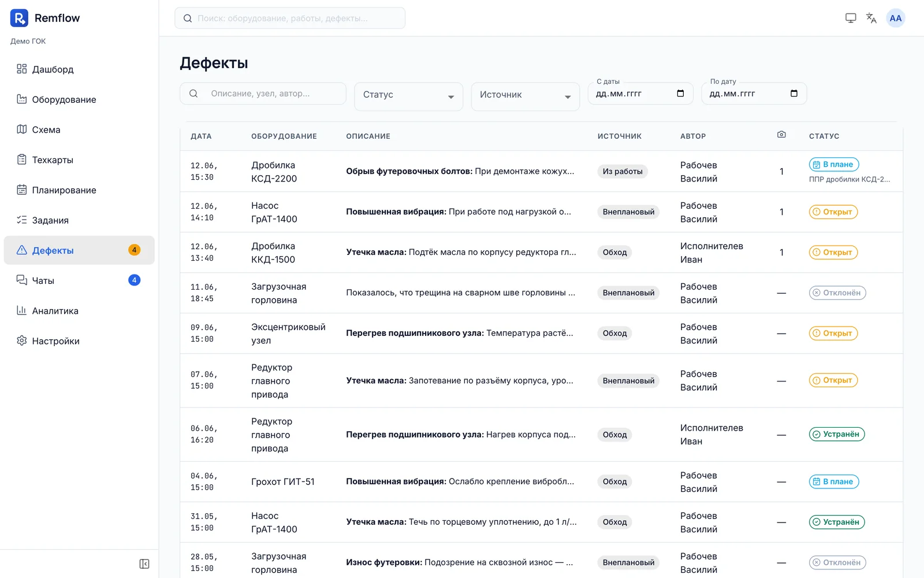Click the monitor display icon in header
Screen dimensions: 924x578
[x=851, y=18]
